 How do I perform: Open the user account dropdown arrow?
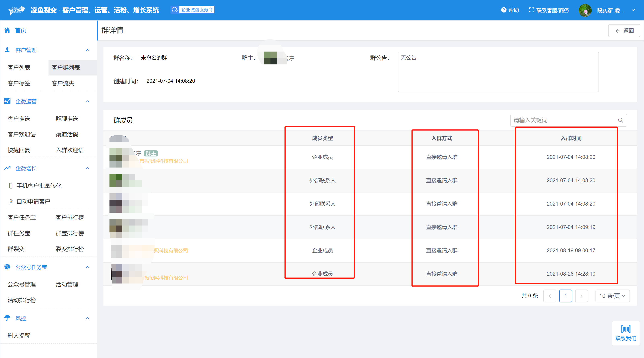pyautogui.click(x=633, y=10)
